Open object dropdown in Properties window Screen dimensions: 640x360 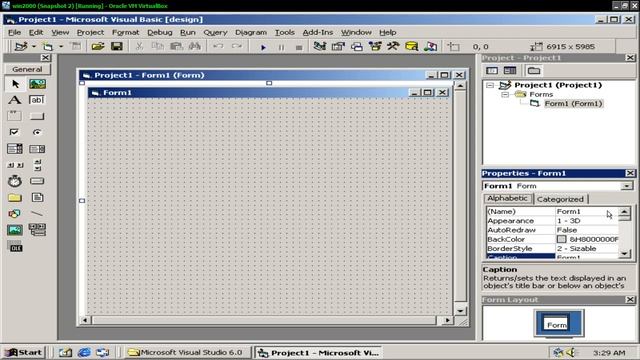click(x=626, y=186)
